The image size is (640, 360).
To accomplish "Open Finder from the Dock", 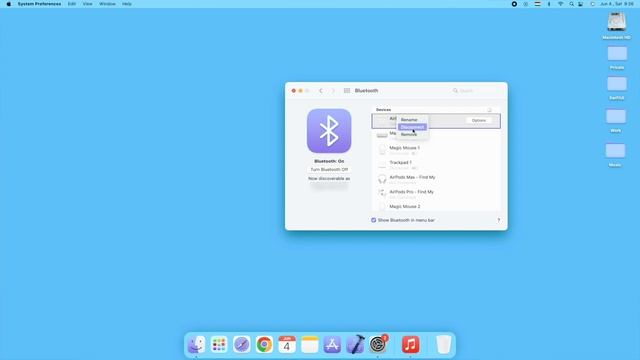I will pos(196,344).
